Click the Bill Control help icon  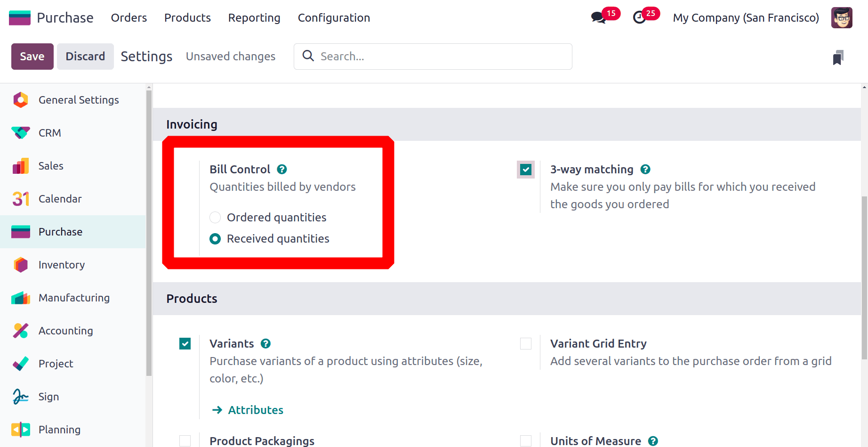282,169
